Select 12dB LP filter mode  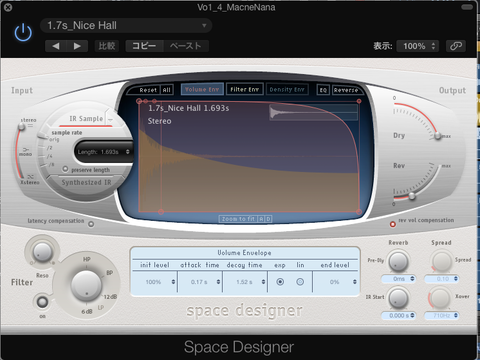click(110, 297)
